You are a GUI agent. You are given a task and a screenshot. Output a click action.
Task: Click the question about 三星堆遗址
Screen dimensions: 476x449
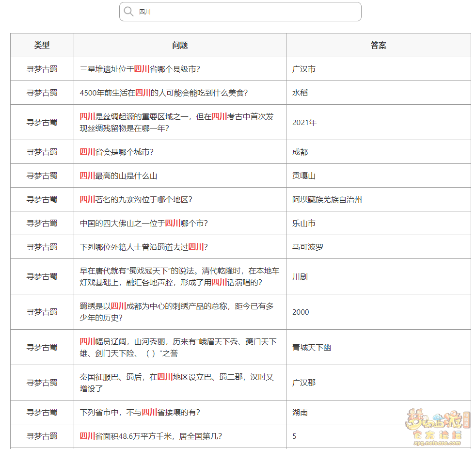pyautogui.click(x=140, y=69)
